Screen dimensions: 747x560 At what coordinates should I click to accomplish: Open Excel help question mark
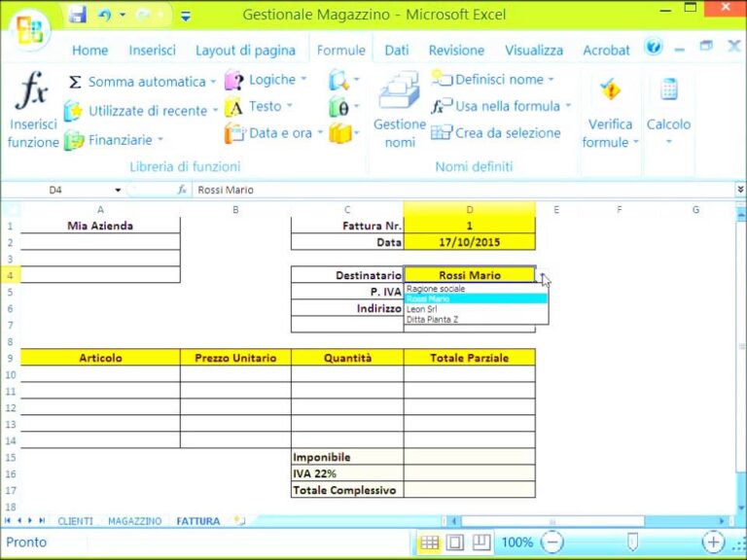[x=654, y=47]
